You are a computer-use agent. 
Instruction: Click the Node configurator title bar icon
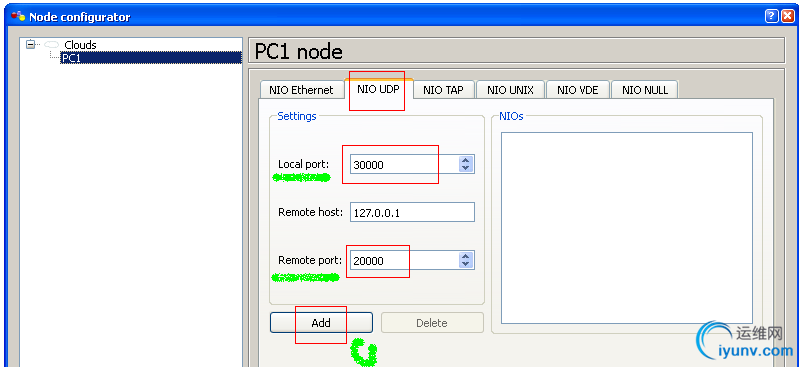(x=18, y=17)
